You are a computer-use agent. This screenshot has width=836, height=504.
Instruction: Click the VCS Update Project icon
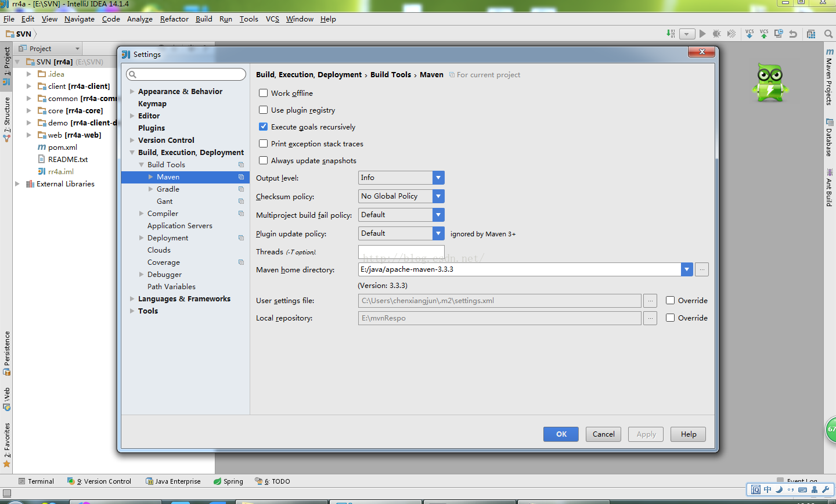coord(749,34)
